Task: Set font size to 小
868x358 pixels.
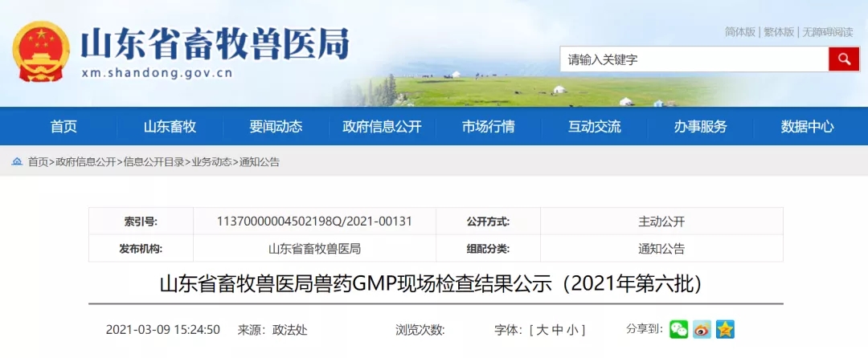Action: (572, 330)
